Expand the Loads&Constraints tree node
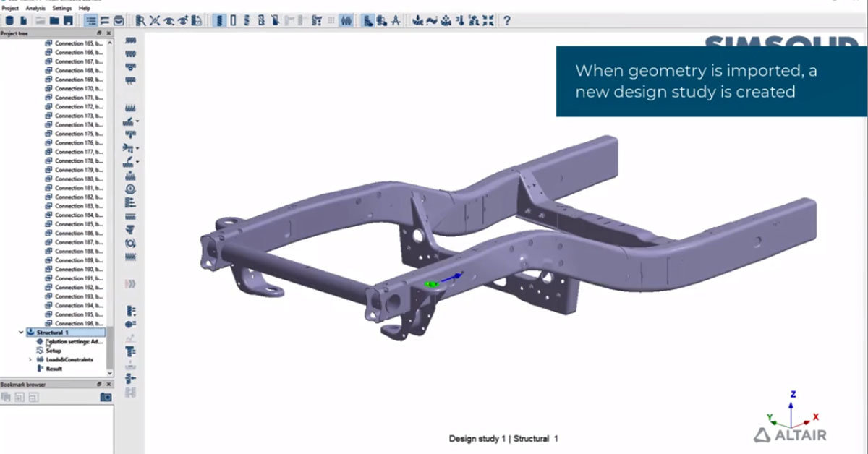This screenshot has width=868, height=454. coord(30,359)
